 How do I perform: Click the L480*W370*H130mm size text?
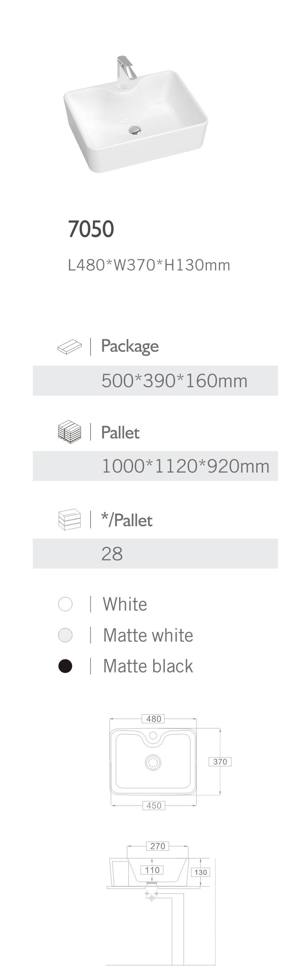click(149, 265)
